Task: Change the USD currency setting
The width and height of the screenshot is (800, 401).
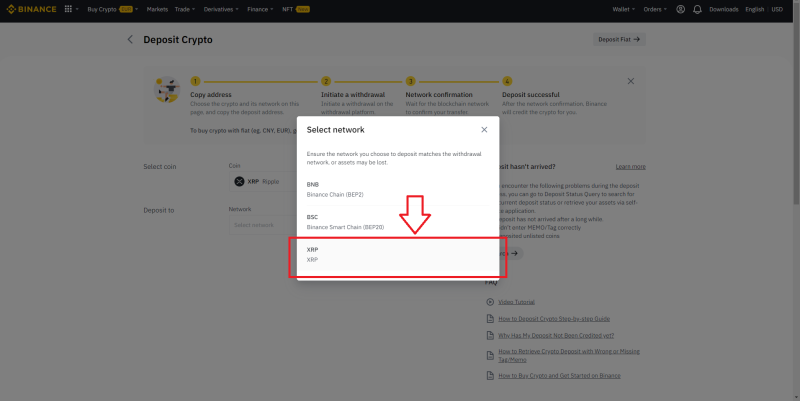Action: point(777,9)
